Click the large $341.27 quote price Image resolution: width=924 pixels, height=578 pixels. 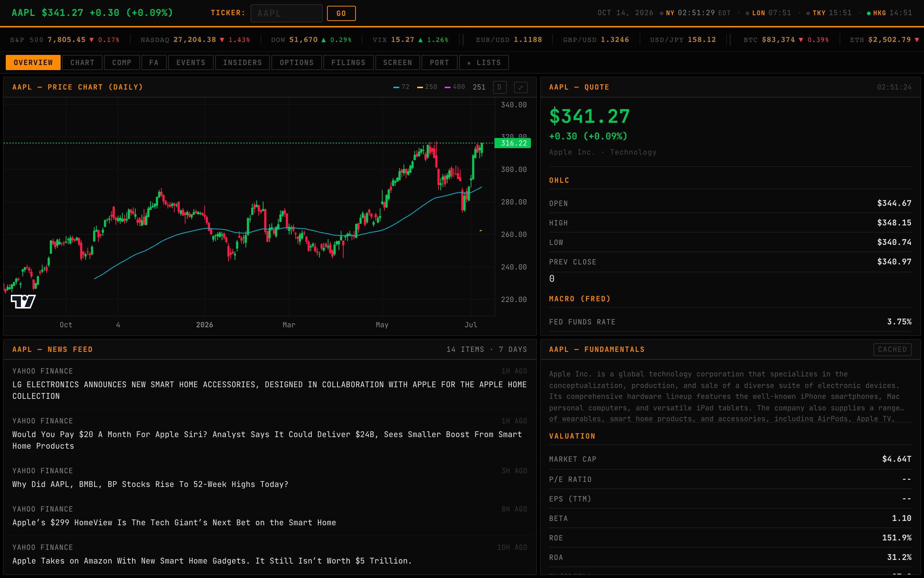click(x=589, y=117)
